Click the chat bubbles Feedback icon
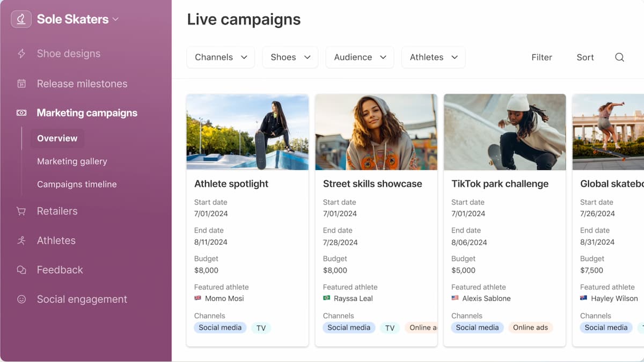Viewport: 644px width, 362px height. click(x=21, y=270)
